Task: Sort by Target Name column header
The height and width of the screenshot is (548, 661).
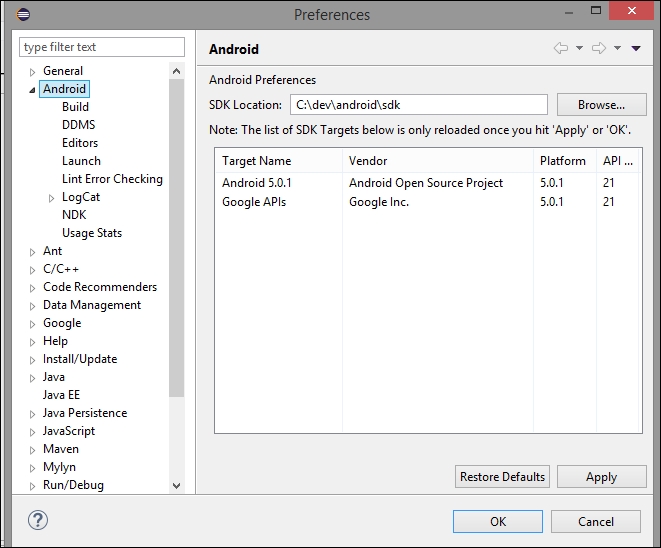Action: coord(279,161)
